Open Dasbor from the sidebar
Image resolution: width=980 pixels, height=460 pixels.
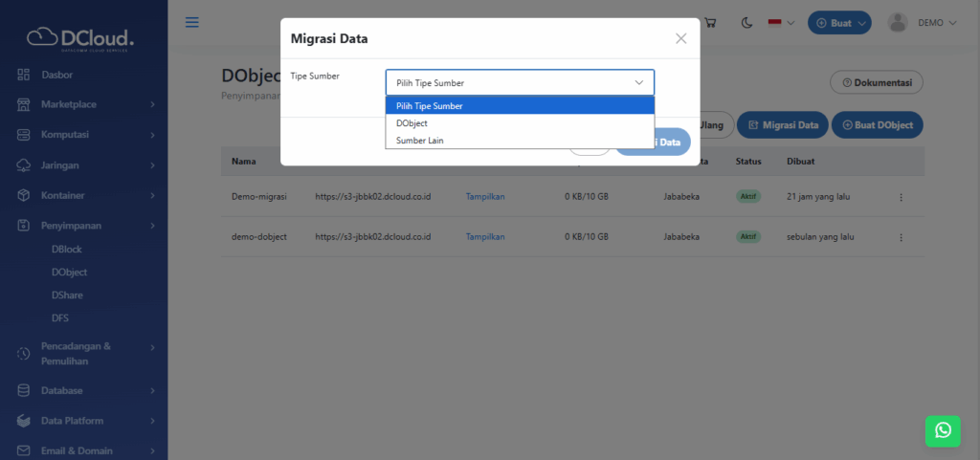point(57,74)
